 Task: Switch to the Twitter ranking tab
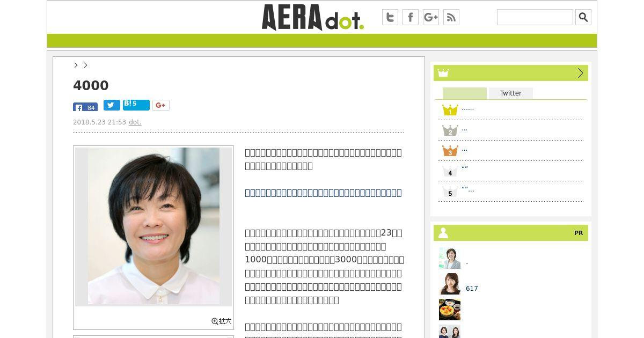[x=511, y=93]
